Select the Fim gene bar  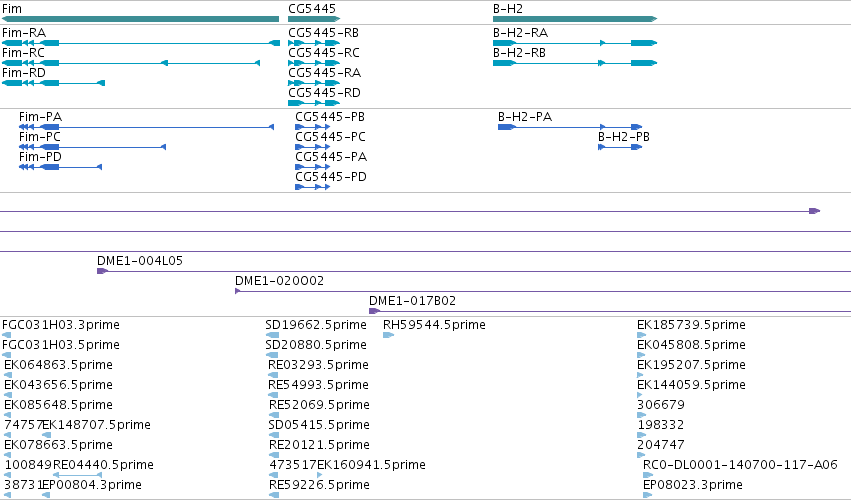pos(140,19)
